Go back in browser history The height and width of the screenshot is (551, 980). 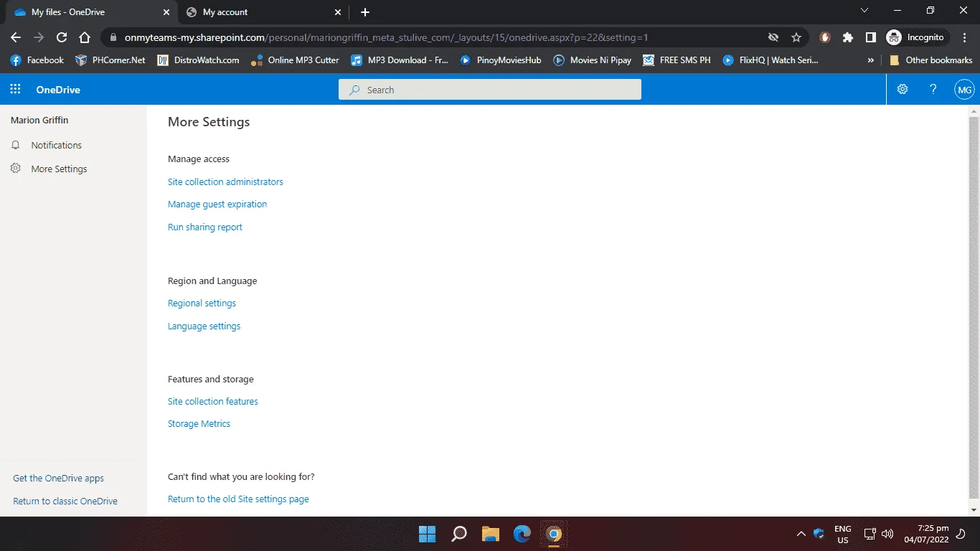[x=16, y=37]
